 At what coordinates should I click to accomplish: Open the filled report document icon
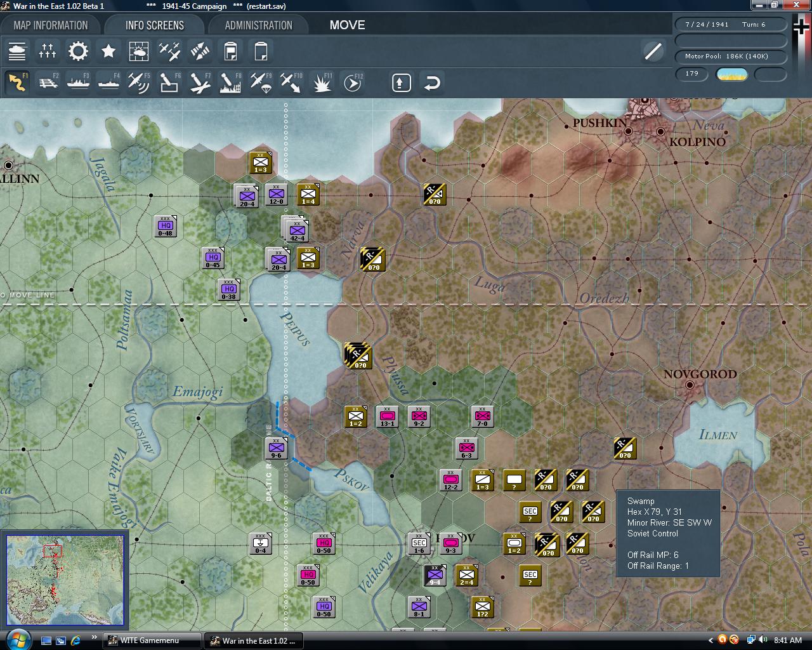pyautogui.click(x=230, y=51)
